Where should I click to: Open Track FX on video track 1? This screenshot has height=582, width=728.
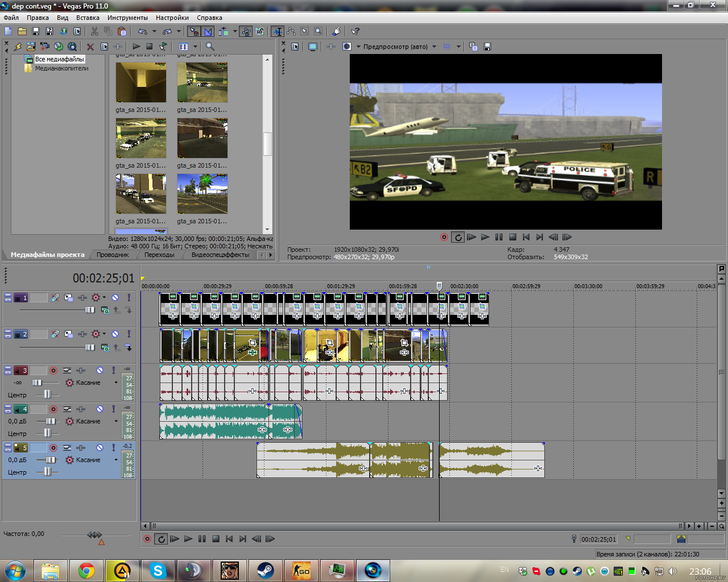pyautogui.click(x=82, y=298)
